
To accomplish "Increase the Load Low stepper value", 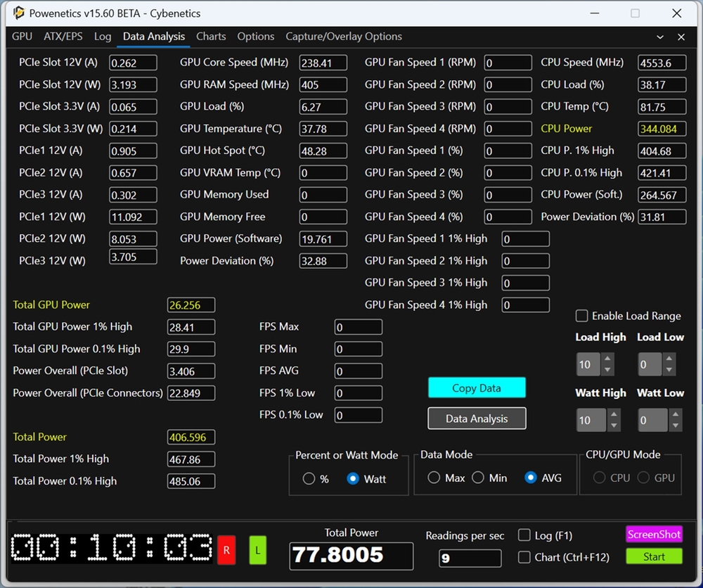I will [x=669, y=359].
